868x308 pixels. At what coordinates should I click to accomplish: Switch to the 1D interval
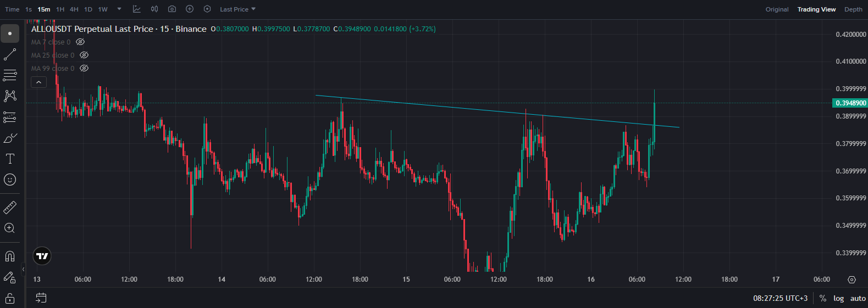point(88,9)
